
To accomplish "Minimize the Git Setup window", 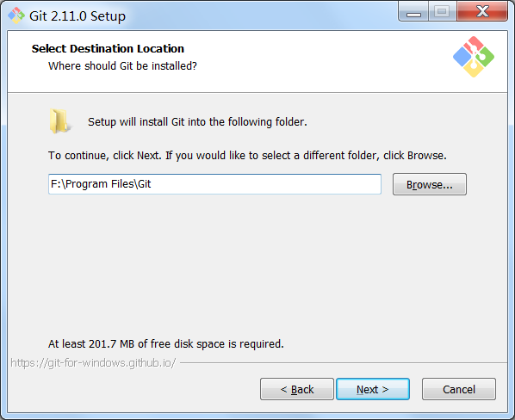I will 413,12.
